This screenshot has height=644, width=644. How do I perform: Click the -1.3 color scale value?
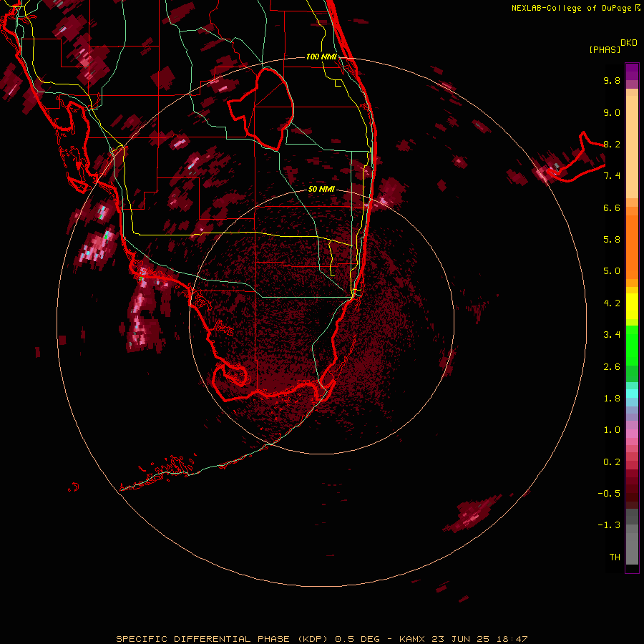pos(609,525)
